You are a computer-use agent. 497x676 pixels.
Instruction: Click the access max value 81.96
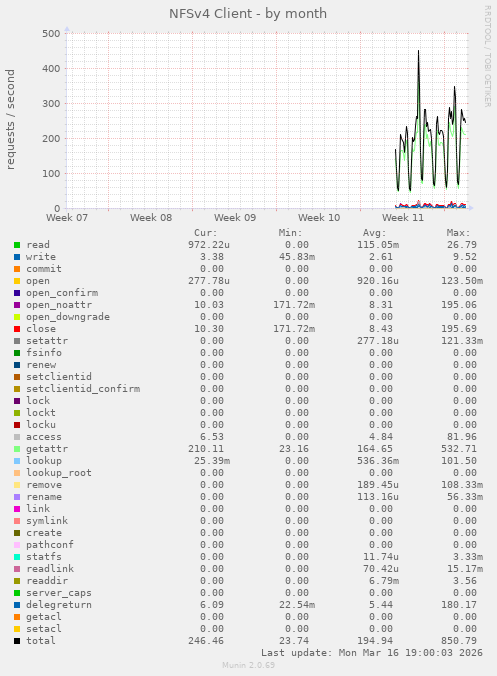click(462, 437)
